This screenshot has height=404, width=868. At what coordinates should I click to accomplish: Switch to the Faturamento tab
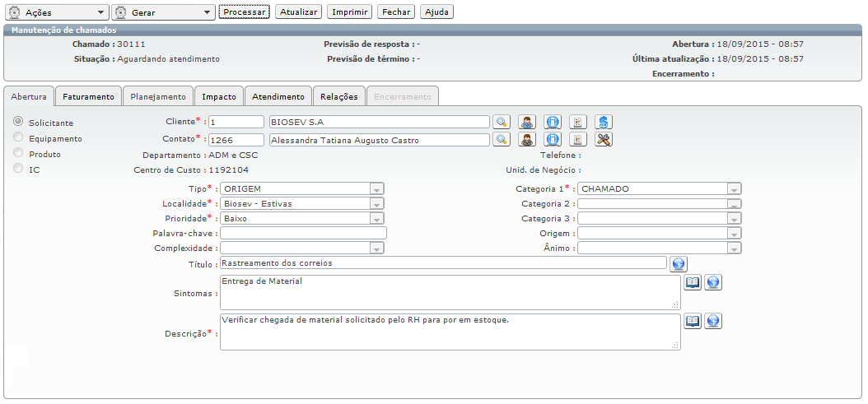coord(88,96)
